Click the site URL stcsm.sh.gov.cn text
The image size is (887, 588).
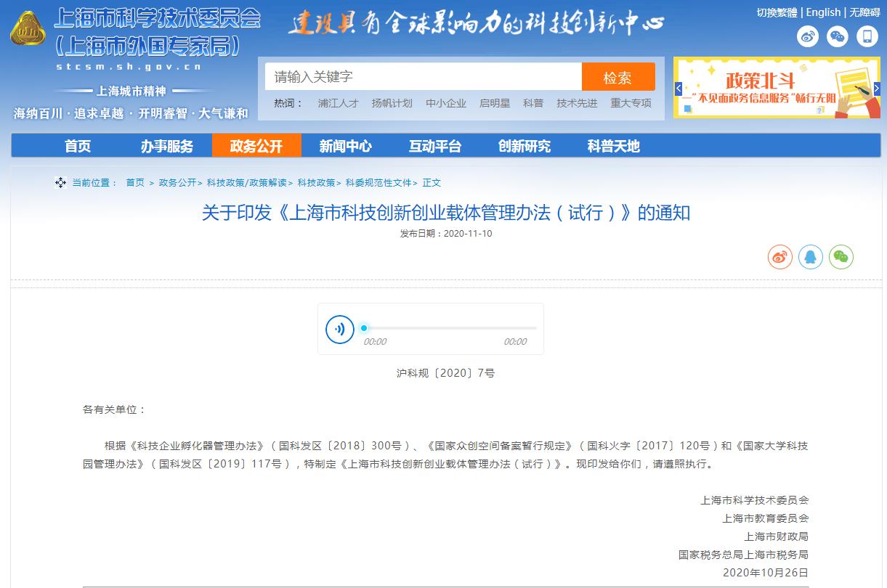coord(129,66)
